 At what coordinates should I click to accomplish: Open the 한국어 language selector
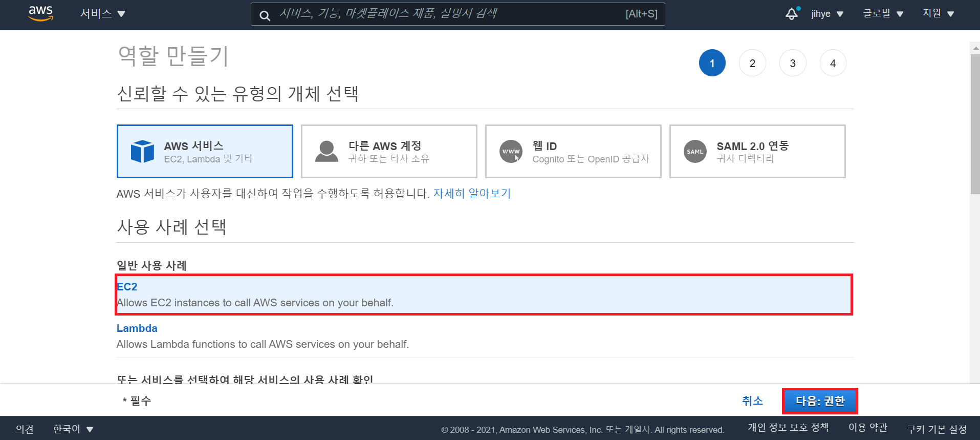73,429
